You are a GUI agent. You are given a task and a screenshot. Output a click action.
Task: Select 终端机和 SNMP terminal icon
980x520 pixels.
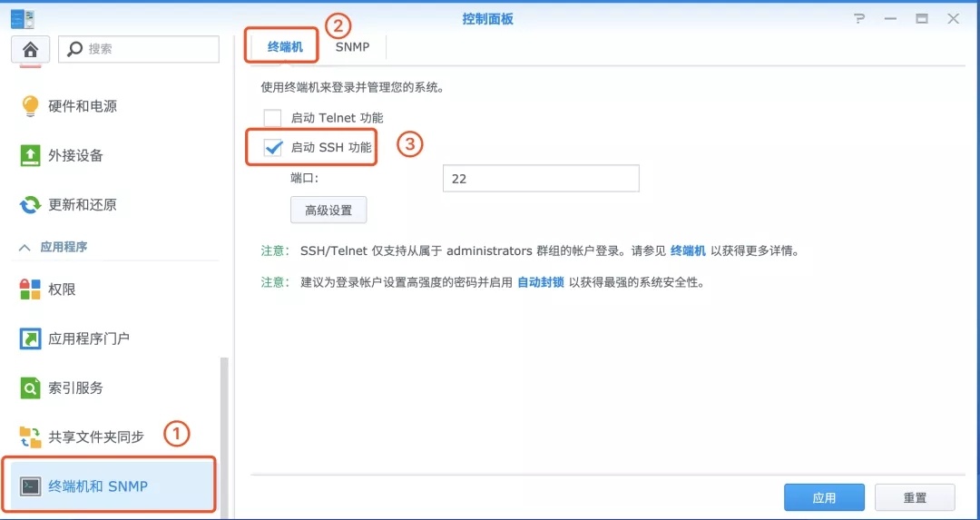click(30, 486)
